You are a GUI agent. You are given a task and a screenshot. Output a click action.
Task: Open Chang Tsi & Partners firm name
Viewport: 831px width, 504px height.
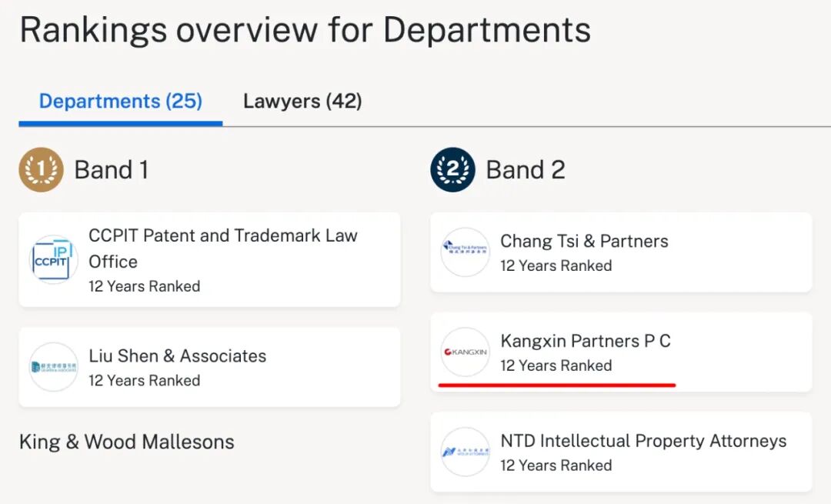pos(584,241)
